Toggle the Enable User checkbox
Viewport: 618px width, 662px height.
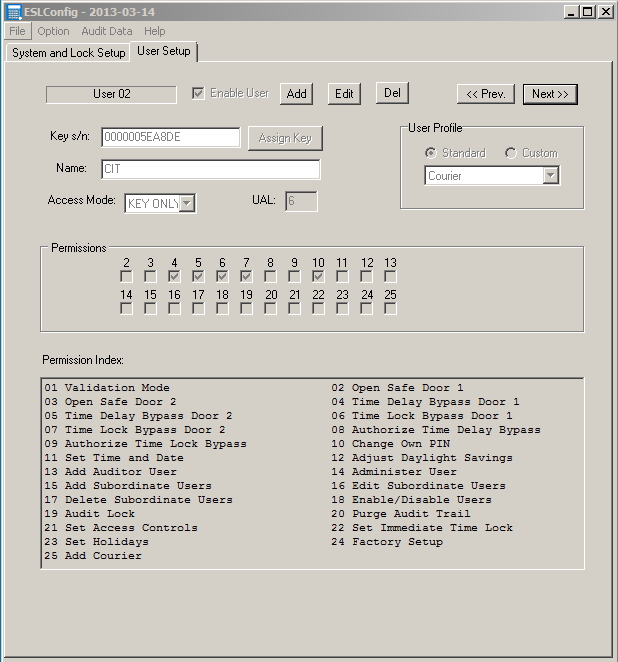(x=198, y=93)
